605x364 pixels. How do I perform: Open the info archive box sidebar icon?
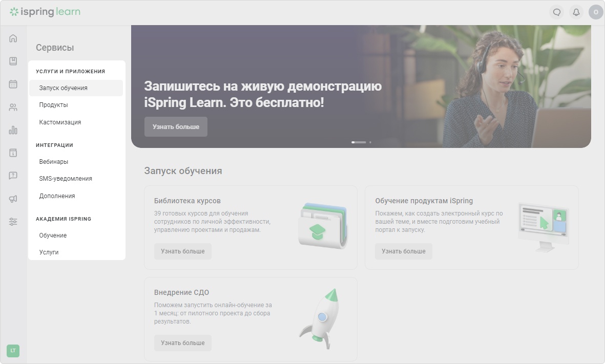click(13, 153)
